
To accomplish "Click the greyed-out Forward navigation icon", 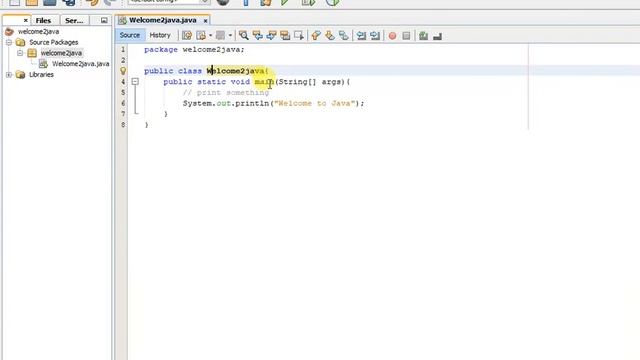I will click(x=220, y=36).
